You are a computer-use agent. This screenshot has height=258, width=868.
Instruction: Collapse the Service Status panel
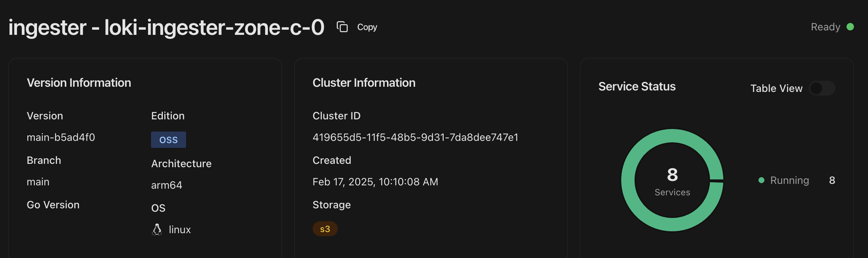click(x=637, y=86)
